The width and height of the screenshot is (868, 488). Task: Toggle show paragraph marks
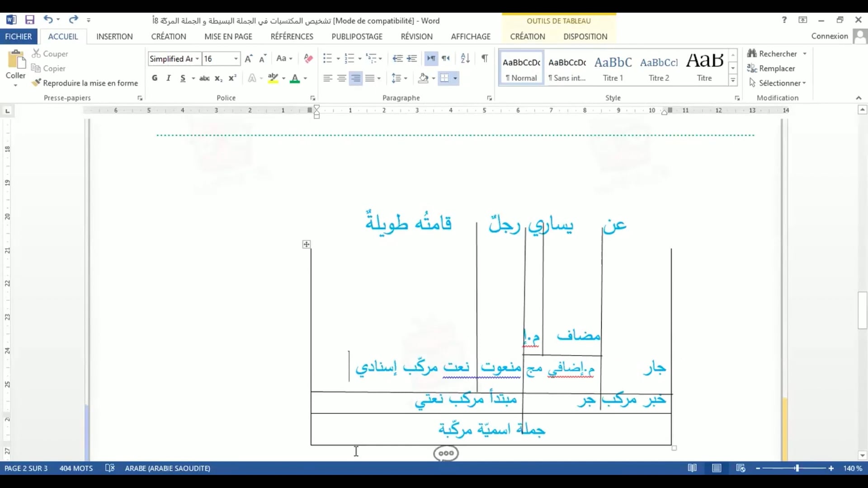pos(485,58)
